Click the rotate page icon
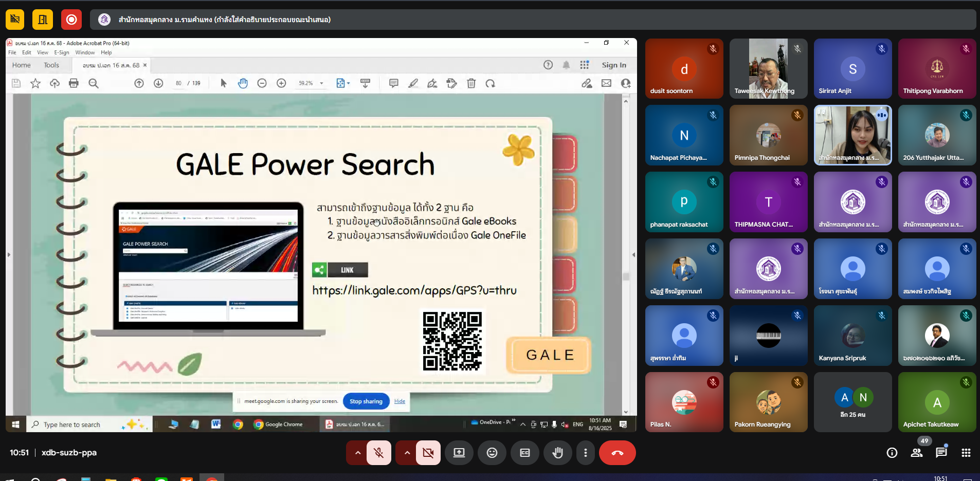The image size is (980, 481). (491, 83)
